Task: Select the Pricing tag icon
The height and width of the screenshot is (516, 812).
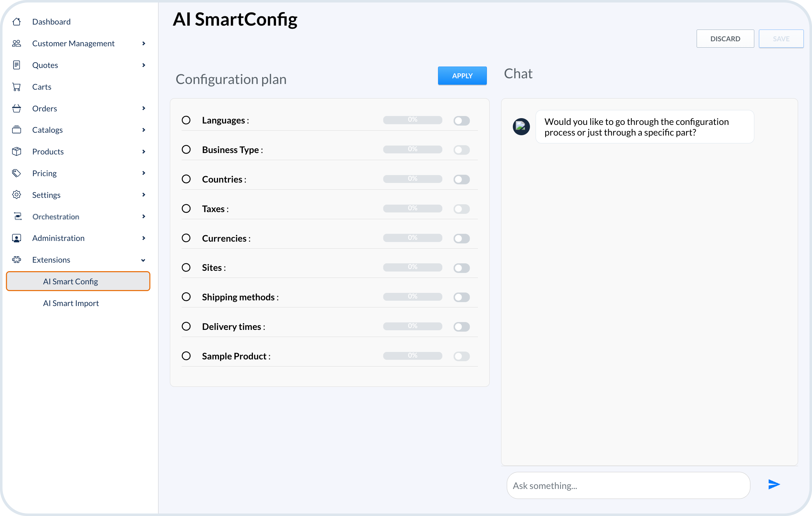Action: coord(16,173)
